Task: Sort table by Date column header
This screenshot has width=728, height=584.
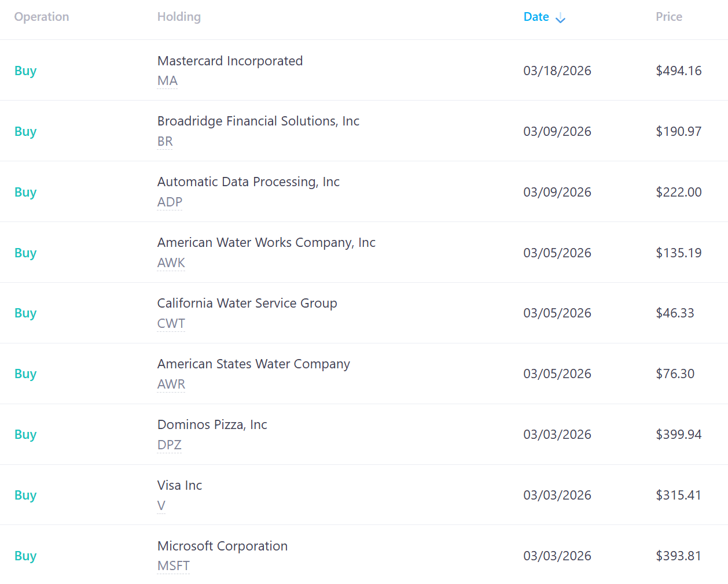Action: (536, 17)
